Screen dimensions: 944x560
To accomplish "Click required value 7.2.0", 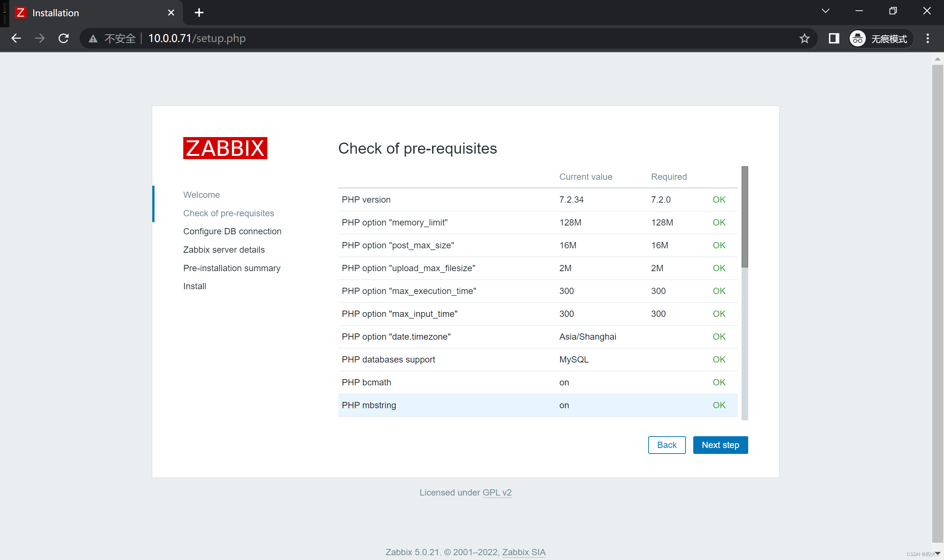I will pos(660,200).
